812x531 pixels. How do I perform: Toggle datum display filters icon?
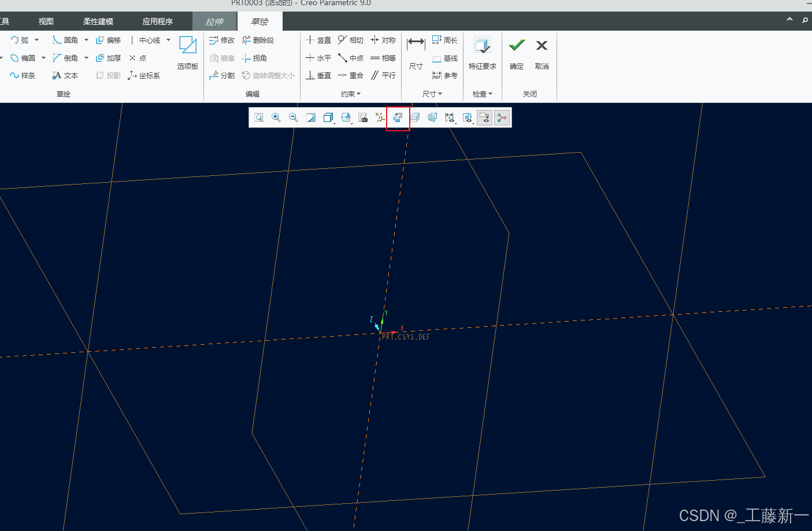coord(380,117)
